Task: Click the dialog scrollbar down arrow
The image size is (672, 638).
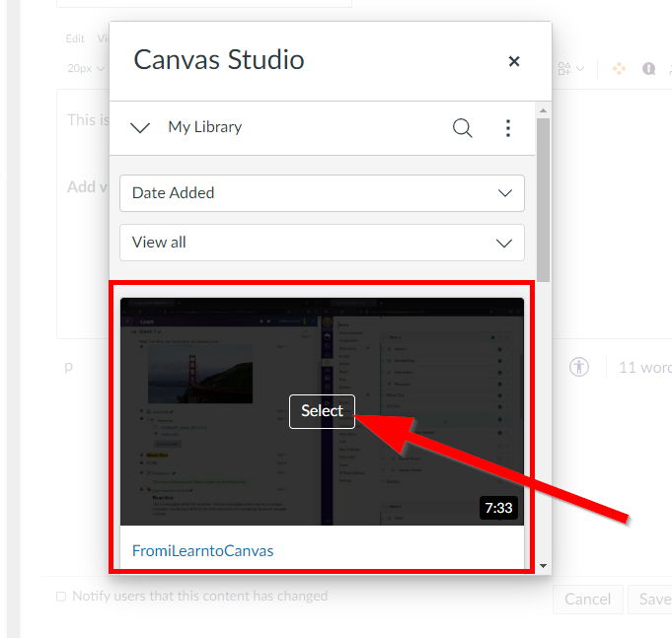Action: 543,566
